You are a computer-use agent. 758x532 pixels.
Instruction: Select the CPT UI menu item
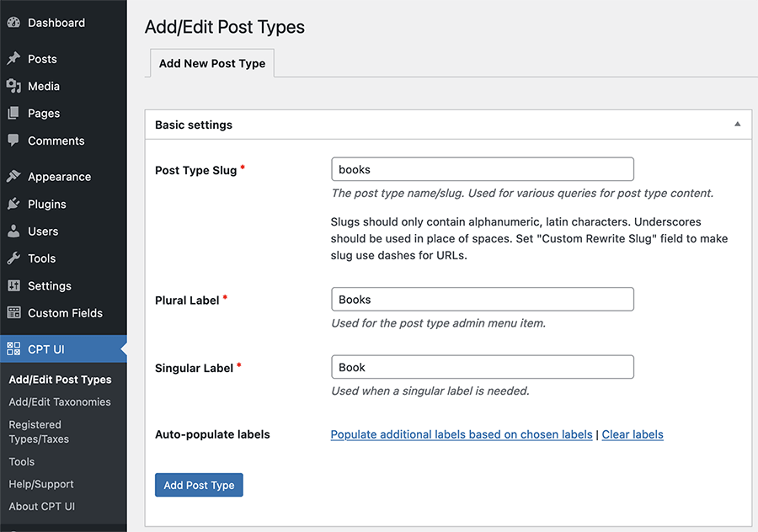63,348
